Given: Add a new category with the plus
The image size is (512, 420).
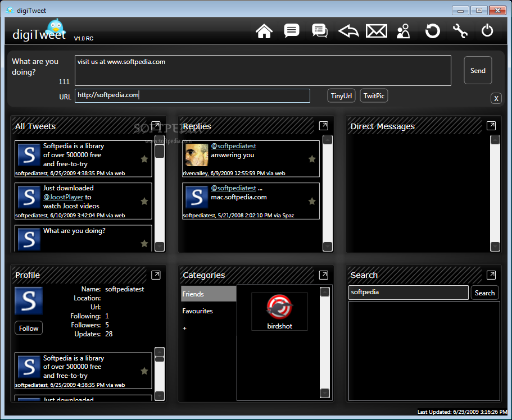Looking at the screenshot, I should [x=184, y=328].
